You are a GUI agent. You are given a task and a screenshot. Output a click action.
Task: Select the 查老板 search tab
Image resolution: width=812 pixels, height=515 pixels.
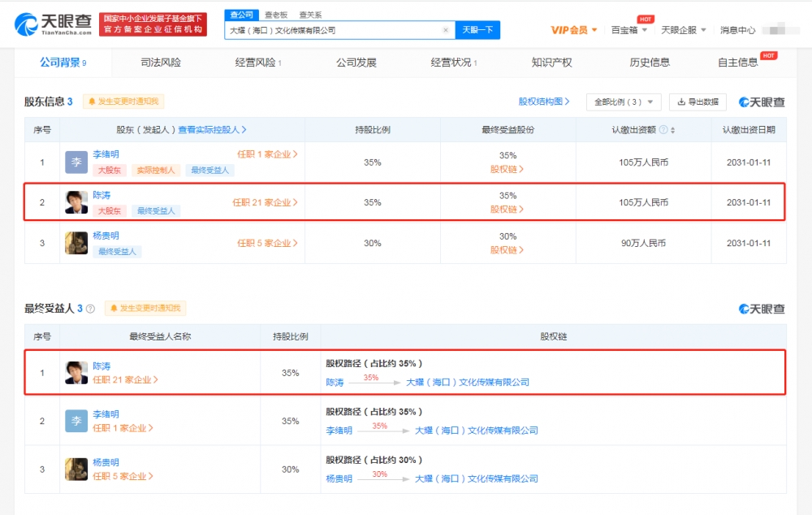click(276, 15)
